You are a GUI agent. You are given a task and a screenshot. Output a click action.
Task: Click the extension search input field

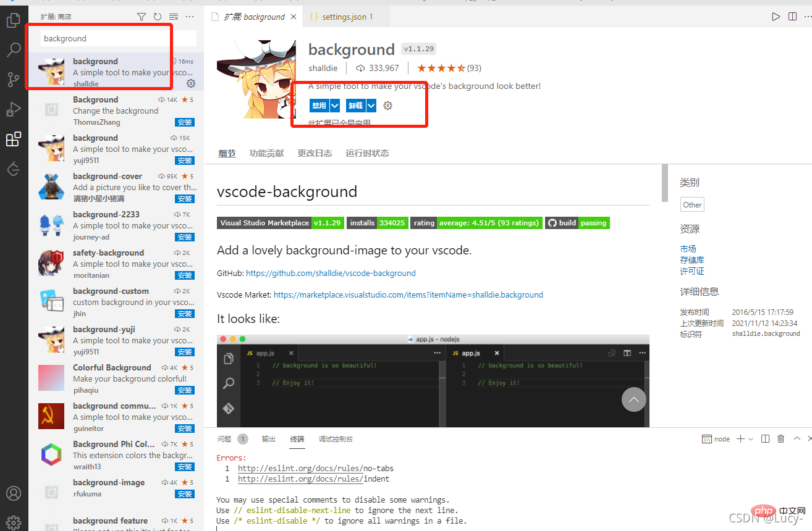click(x=117, y=38)
